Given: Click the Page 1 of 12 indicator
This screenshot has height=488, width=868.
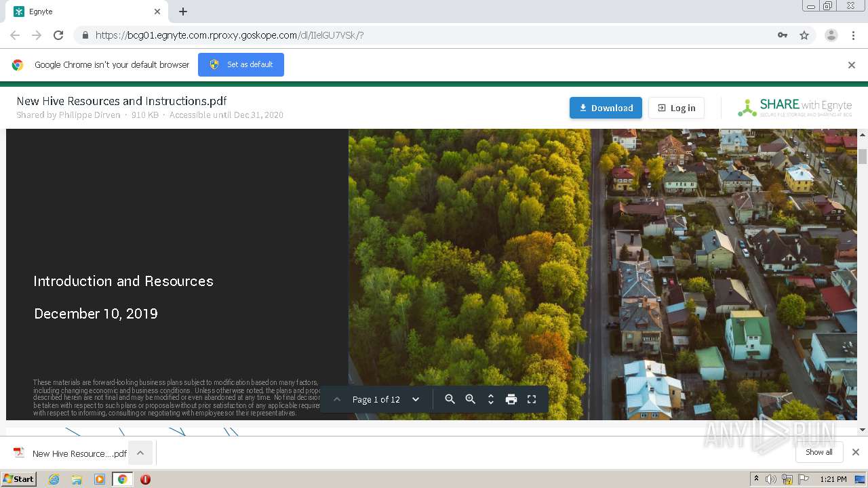Looking at the screenshot, I should [x=376, y=399].
